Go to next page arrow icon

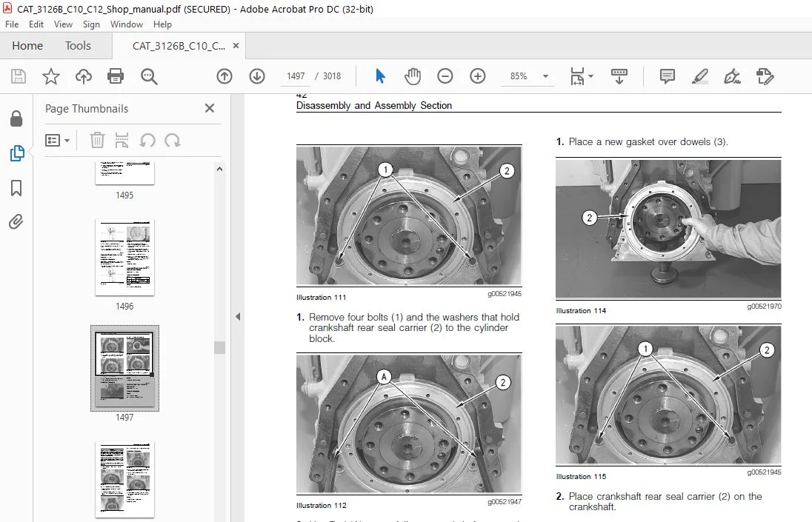pyautogui.click(x=257, y=76)
